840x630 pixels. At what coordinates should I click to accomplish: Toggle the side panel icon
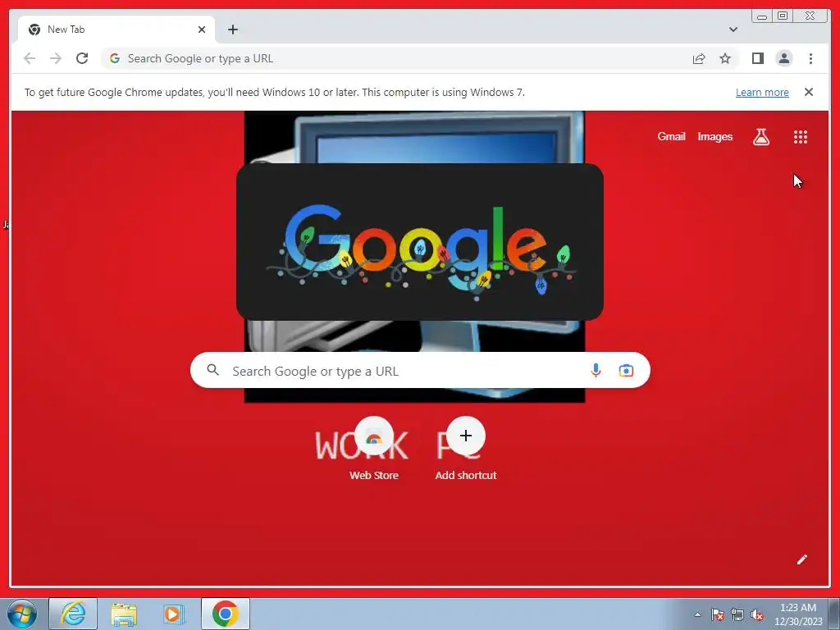click(757, 58)
